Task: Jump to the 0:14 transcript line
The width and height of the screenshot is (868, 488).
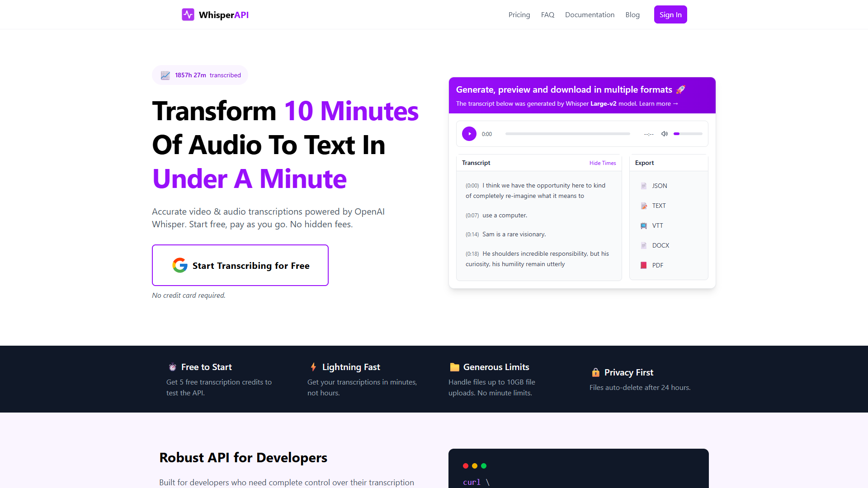Action: click(506, 234)
